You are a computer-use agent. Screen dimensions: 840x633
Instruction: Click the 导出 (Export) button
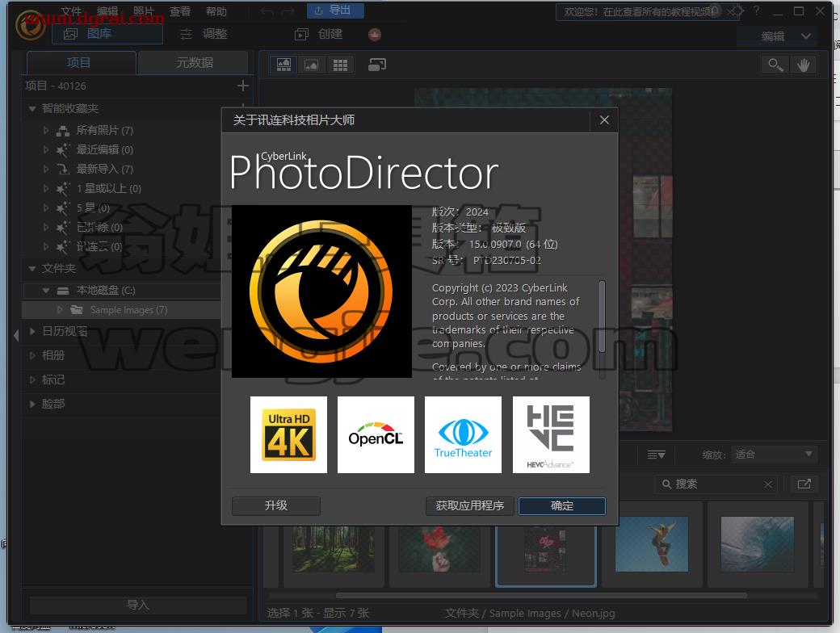pos(335,10)
